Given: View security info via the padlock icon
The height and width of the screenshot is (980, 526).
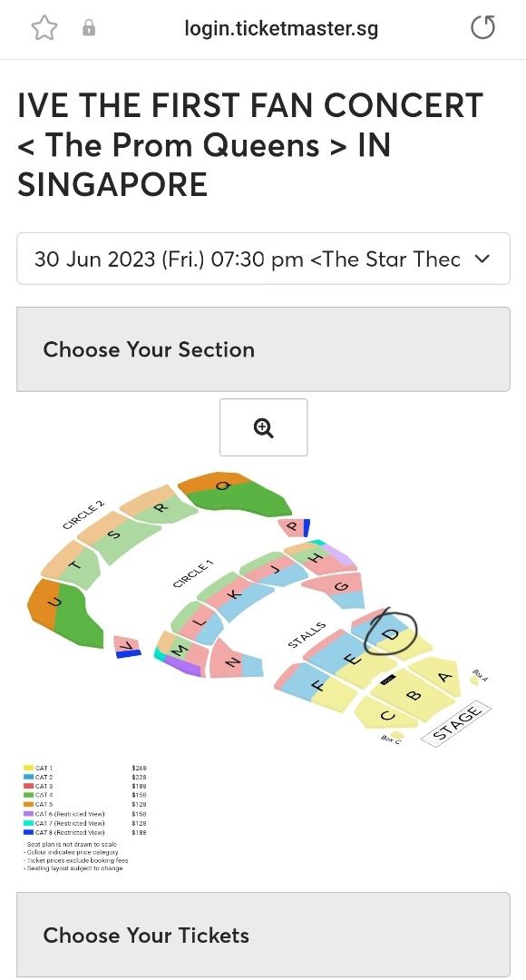Looking at the screenshot, I should tap(87, 27).
